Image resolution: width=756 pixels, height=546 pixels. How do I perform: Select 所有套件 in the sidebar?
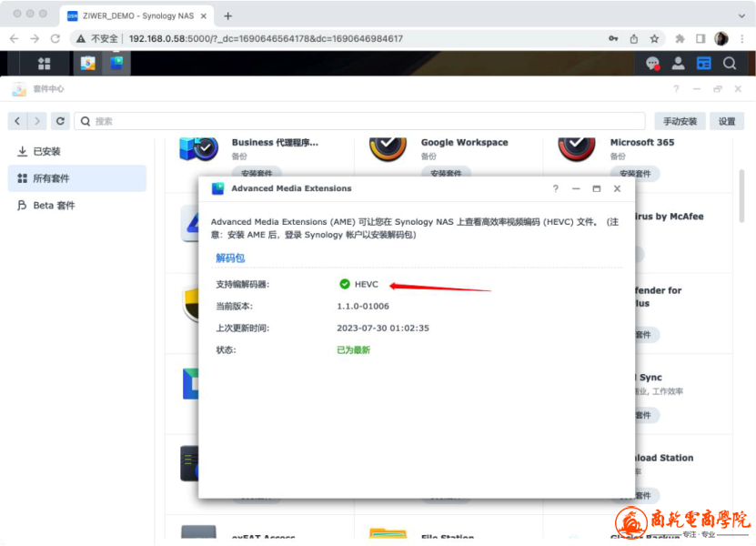[77, 178]
